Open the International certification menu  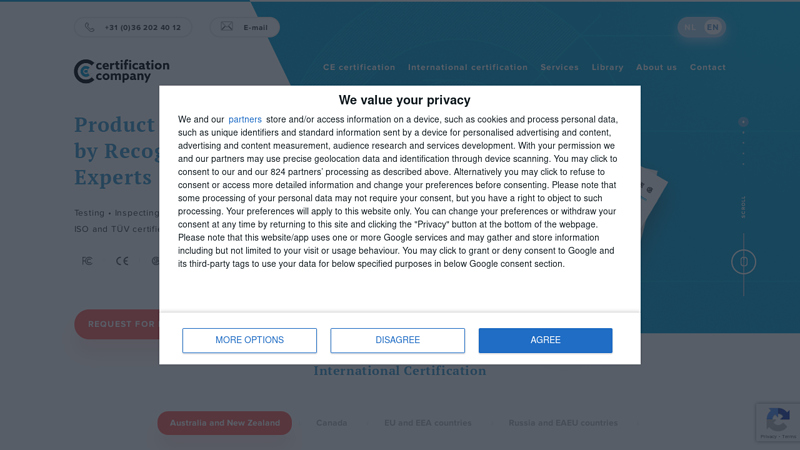[468, 67]
